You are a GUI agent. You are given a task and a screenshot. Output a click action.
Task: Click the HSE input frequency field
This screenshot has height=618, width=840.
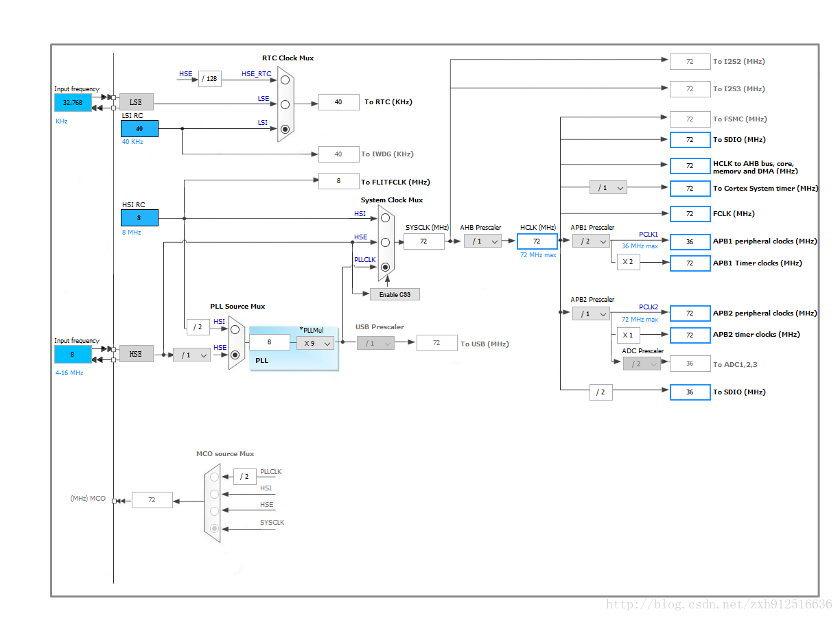[x=73, y=354]
